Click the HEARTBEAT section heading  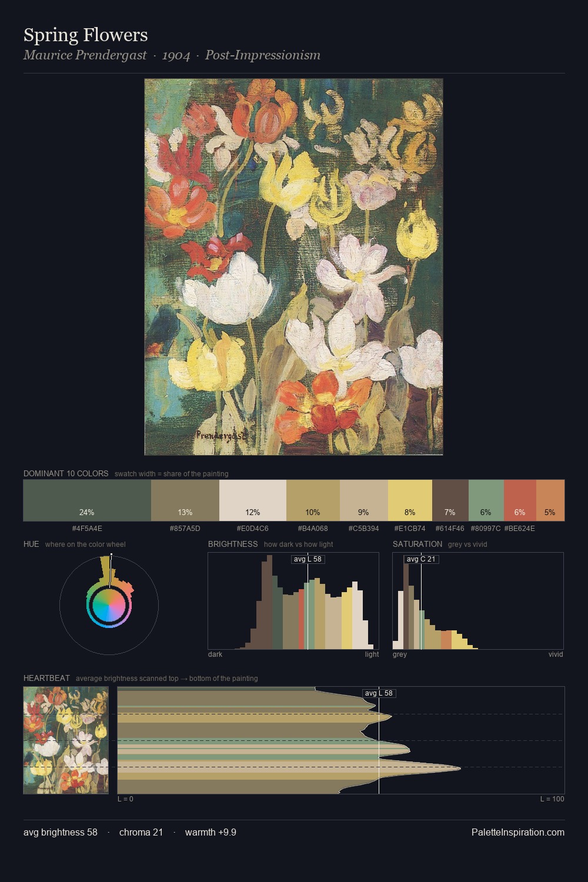point(46,678)
